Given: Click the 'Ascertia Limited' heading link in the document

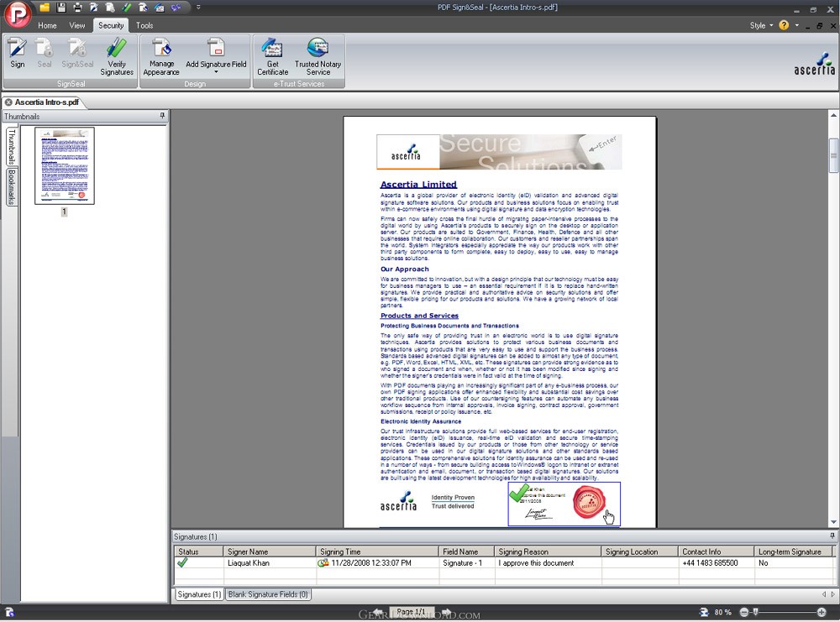Looking at the screenshot, I should tap(418, 184).
